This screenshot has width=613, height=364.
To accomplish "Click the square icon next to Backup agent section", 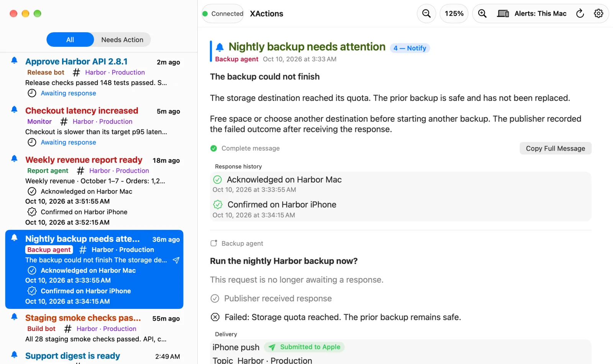I will (x=214, y=243).
